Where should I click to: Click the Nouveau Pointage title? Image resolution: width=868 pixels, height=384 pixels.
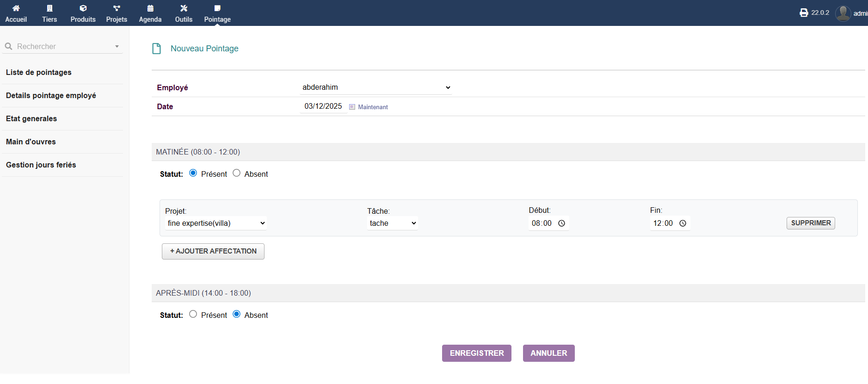click(204, 49)
